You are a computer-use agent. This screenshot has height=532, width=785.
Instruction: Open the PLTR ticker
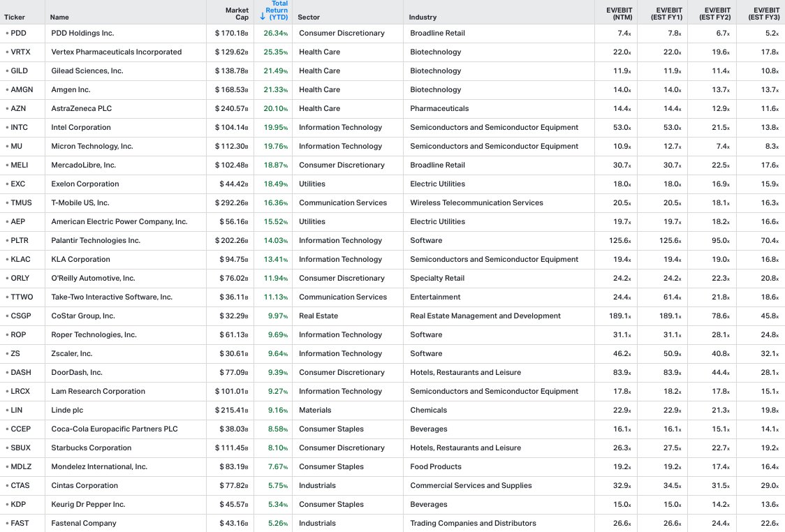[x=20, y=241]
